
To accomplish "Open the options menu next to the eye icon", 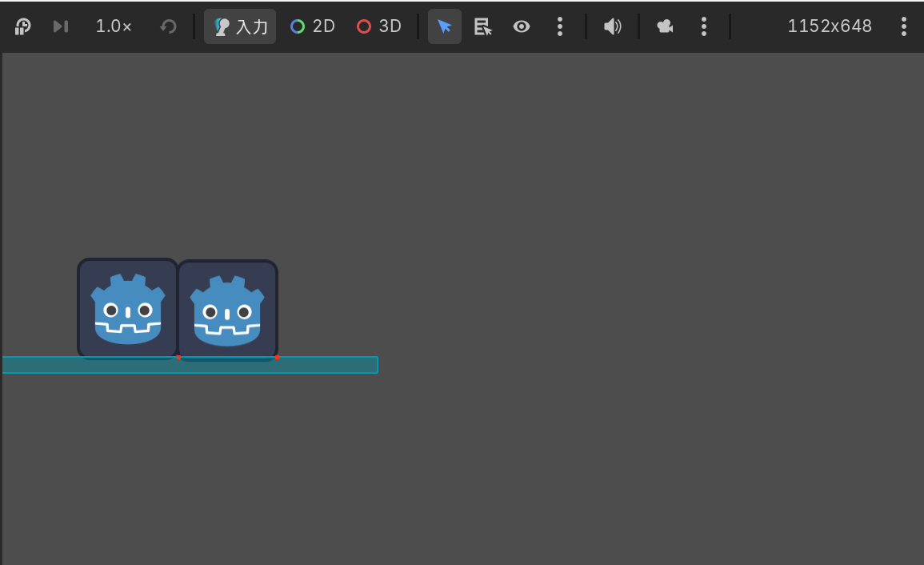I will [x=560, y=26].
